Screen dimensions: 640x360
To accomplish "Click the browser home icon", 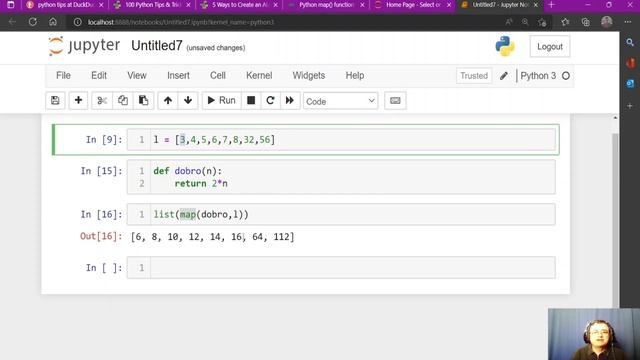I will [x=53, y=22].
